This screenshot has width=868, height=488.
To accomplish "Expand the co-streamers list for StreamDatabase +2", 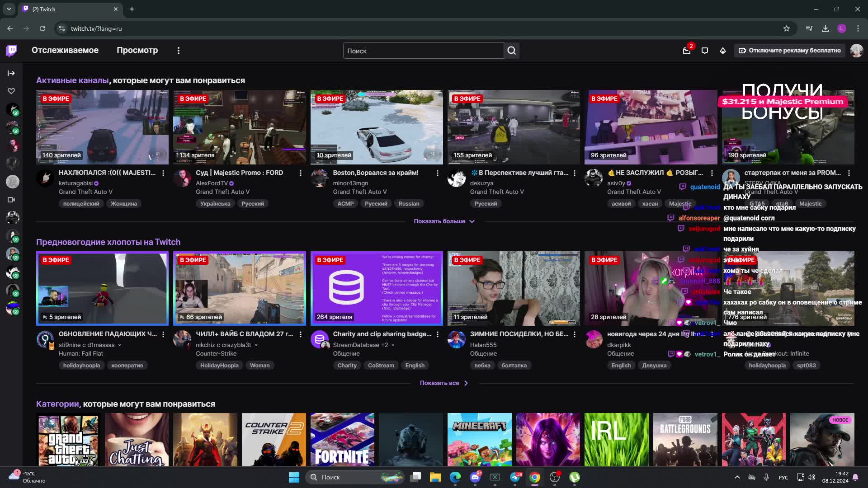I will pos(393,345).
